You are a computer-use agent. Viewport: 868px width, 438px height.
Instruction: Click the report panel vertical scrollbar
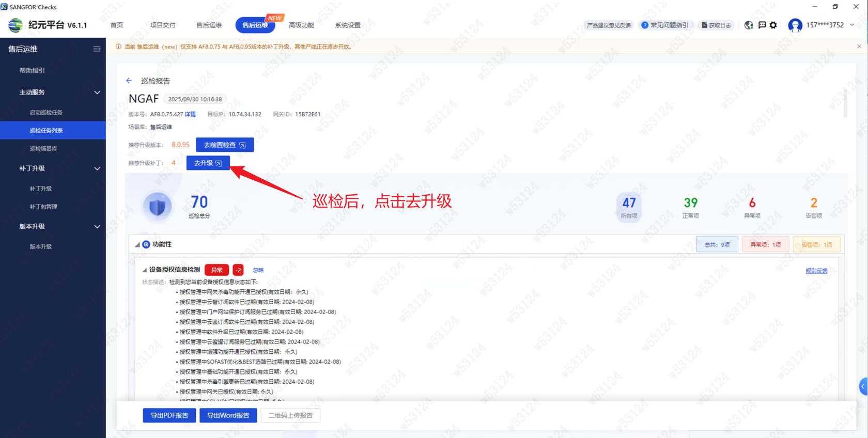coord(845,103)
